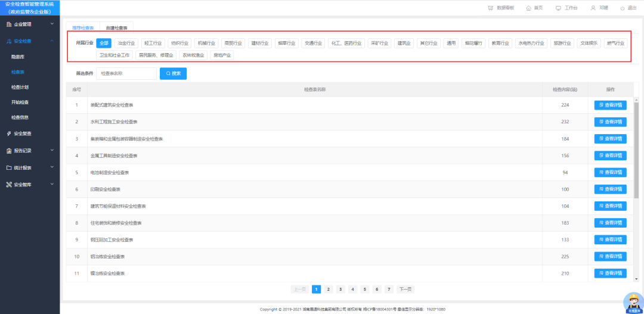Click the magnifier icon in 搜索 button
The image size is (644, 314).
pyautogui.click(x=168, y=73)
